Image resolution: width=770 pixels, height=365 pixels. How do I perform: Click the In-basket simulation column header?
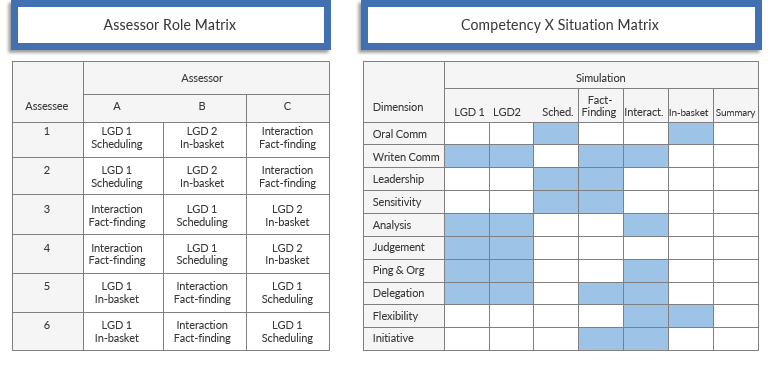pyautogui.click(x=690, y=106)
